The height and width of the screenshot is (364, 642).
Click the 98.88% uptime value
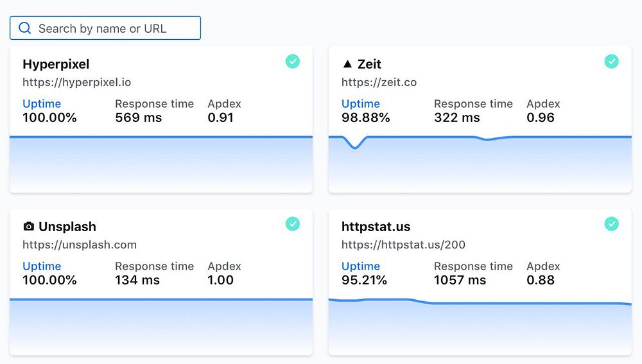366,118
